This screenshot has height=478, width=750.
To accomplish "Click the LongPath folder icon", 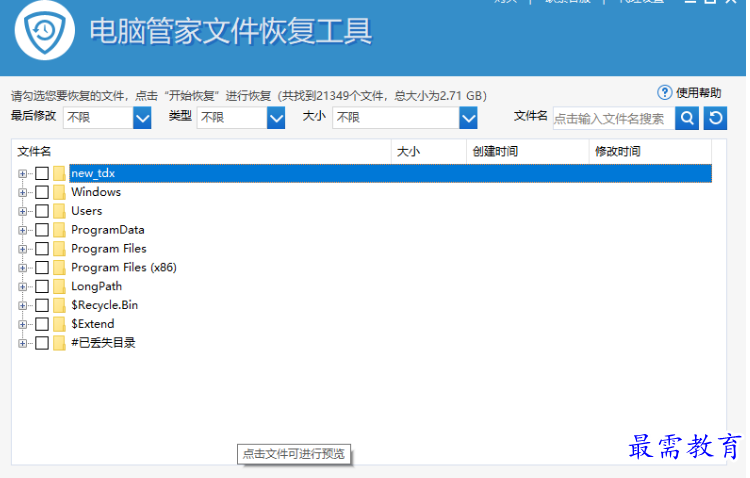I will [59, 287].
